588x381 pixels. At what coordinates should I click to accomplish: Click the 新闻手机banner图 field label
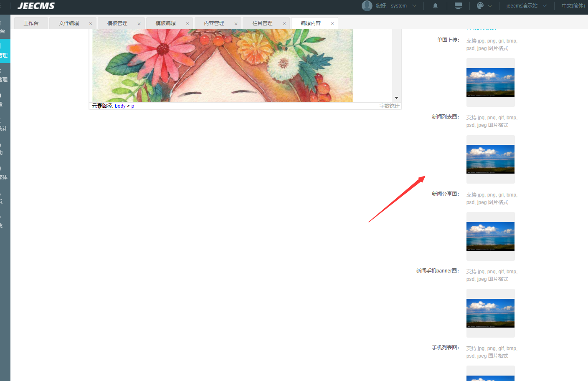(438, 271)
